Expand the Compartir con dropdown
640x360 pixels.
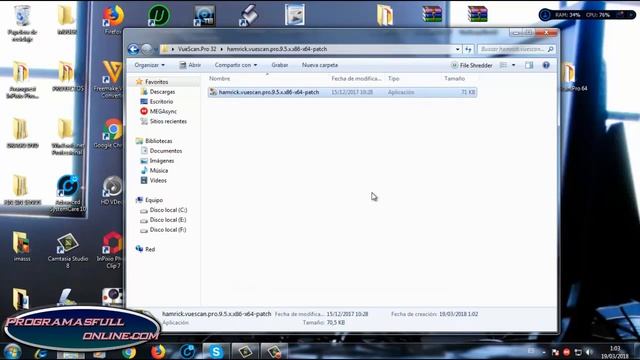(x=236, y=65)
